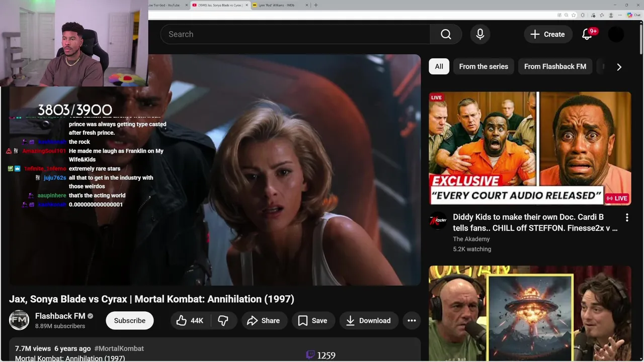This screenshot has width=644, height=362.
Task: Select the Jax, Sonya Blade vs Cyrax tab
Action: tap(219, 5)
